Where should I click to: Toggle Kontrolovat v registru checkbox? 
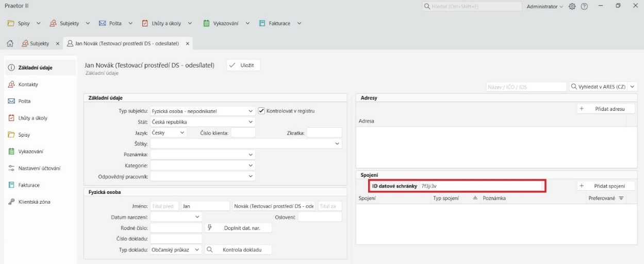point(261,111)
